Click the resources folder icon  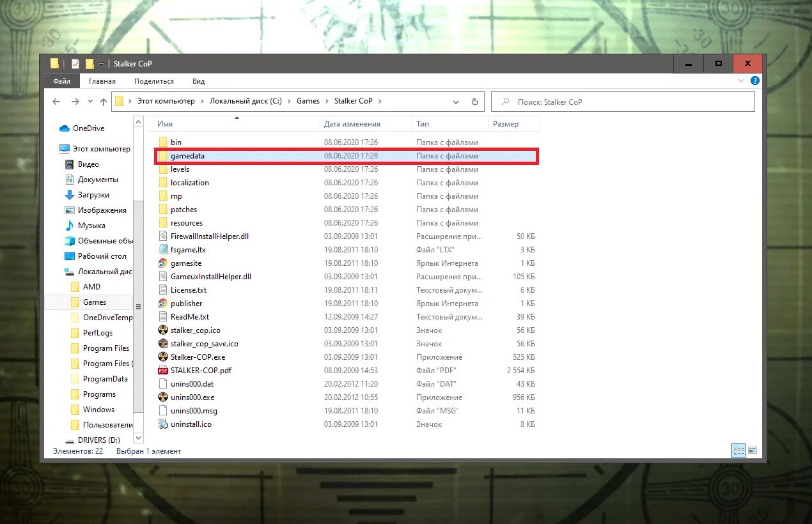pos(162,223)
